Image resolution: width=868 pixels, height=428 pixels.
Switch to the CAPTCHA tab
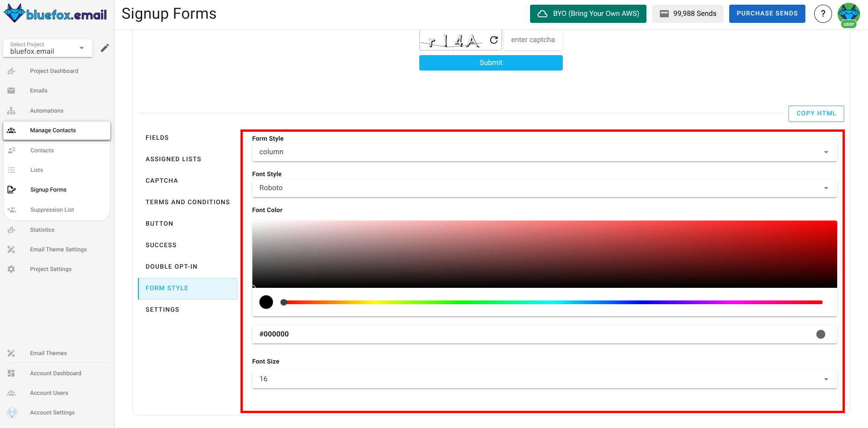[162, 180]
